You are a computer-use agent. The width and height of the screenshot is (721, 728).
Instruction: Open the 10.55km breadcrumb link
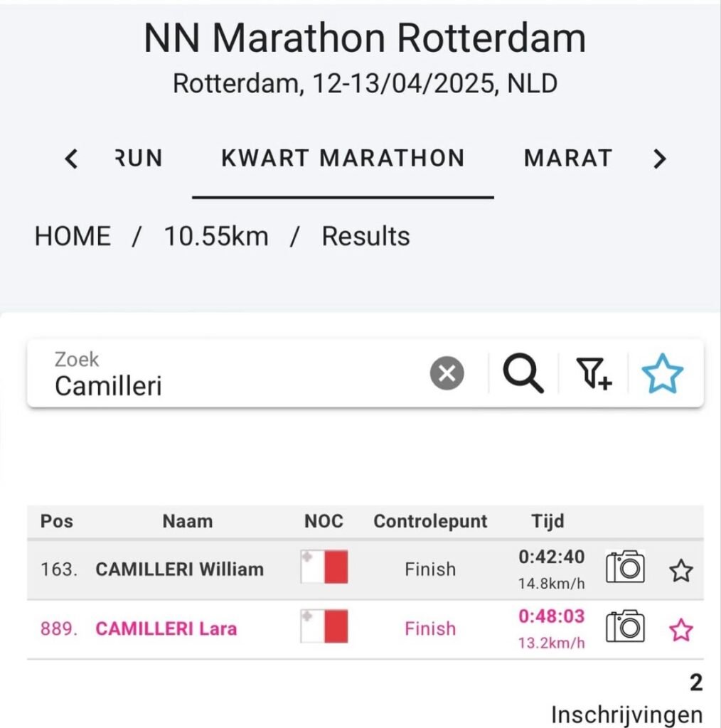pyautogui.click(x=216, y=236)
